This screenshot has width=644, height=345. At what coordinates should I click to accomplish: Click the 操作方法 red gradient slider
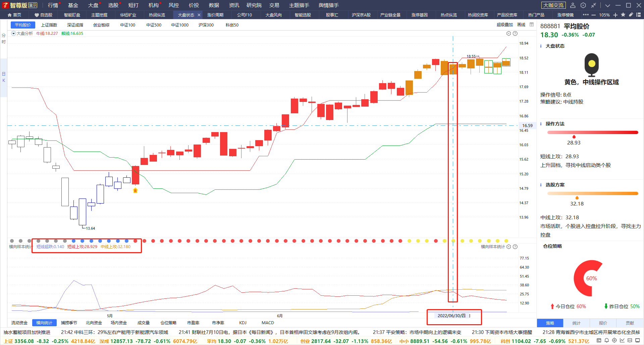coord(593,132)
